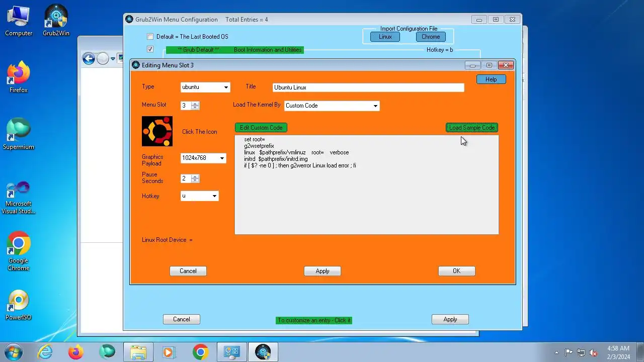Open the Windows Start menu
The height and width of the screenshot is (362, 644).
14,352
